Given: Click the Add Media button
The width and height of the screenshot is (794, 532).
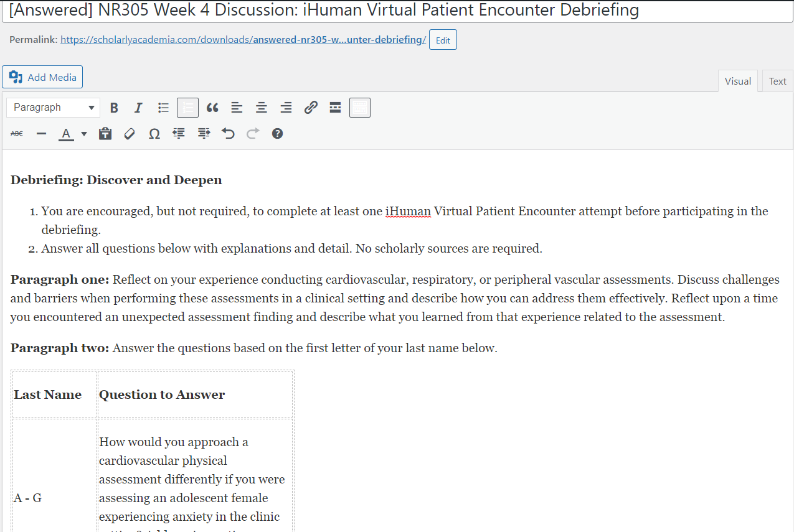Looking at the screenshot, I should [42, 77].
